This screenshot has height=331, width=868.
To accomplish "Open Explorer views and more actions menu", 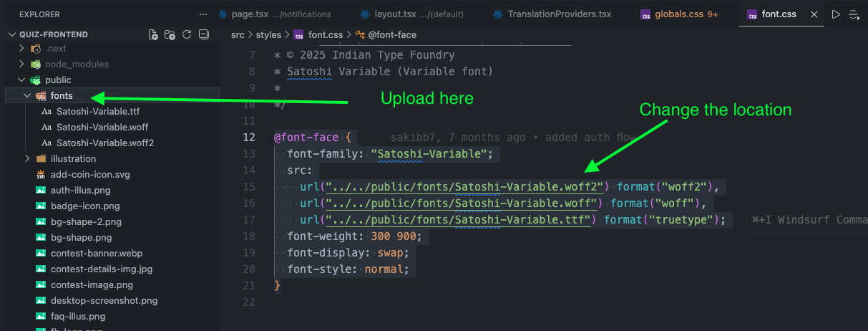I will 203,14.
